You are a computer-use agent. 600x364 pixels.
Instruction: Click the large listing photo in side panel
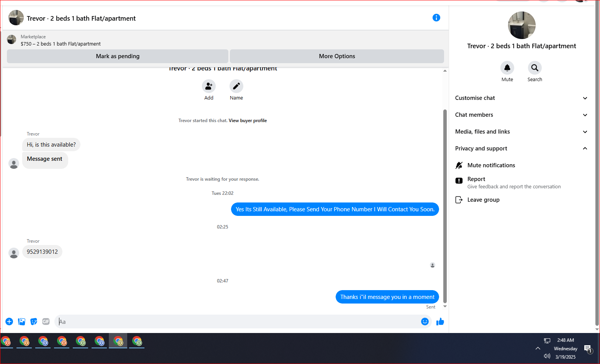[x=522, y=25]
